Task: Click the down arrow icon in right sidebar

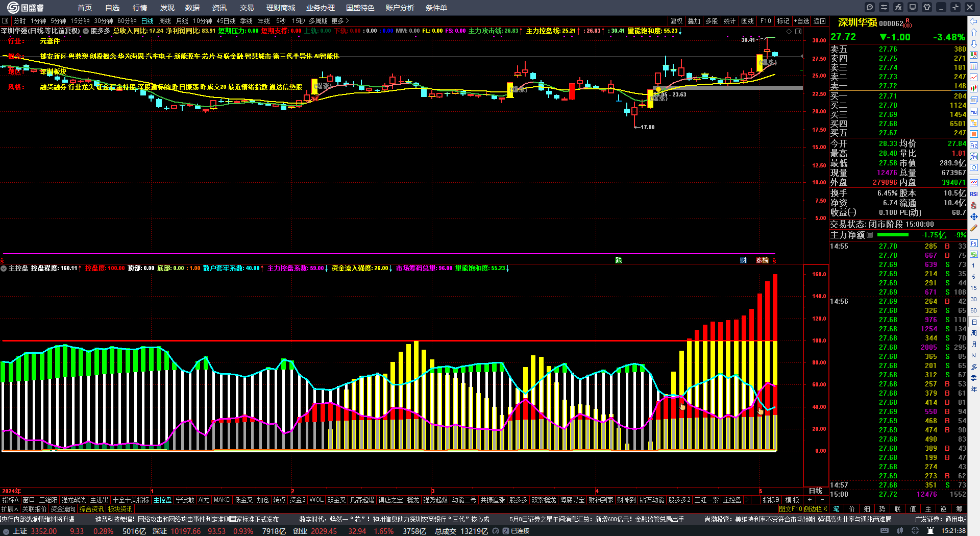Action: 974,44
